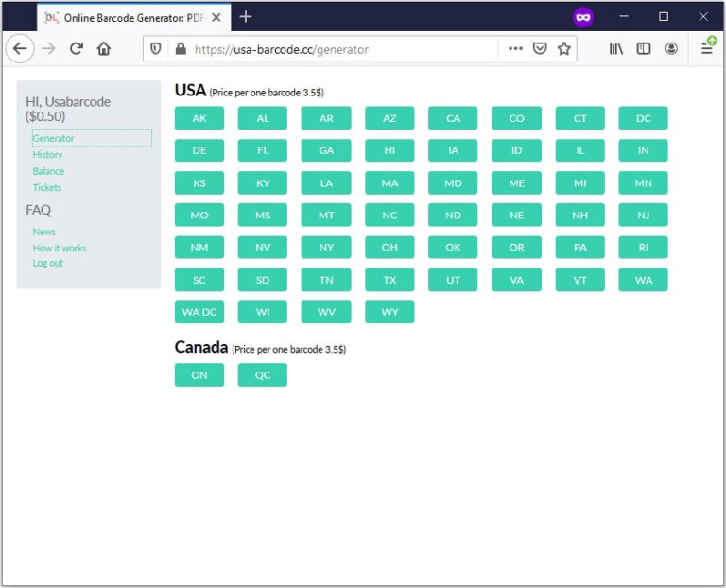Screen dimensions: 726x588
Task: Click the URL address bar field
Action: click(340, 49)
